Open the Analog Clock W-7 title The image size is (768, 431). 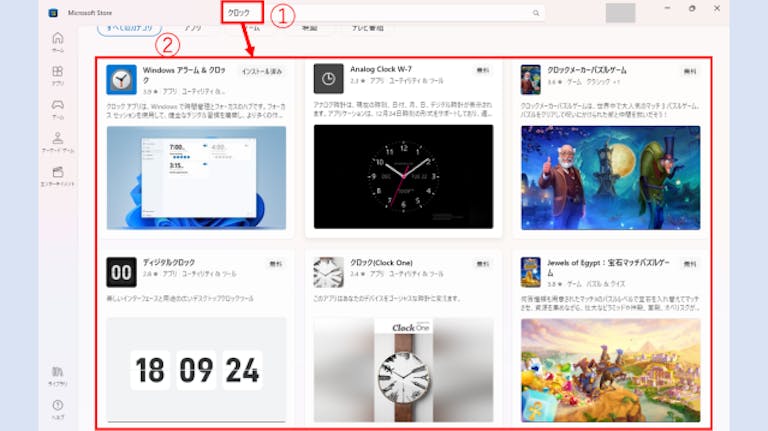click(x=381, y=69)
